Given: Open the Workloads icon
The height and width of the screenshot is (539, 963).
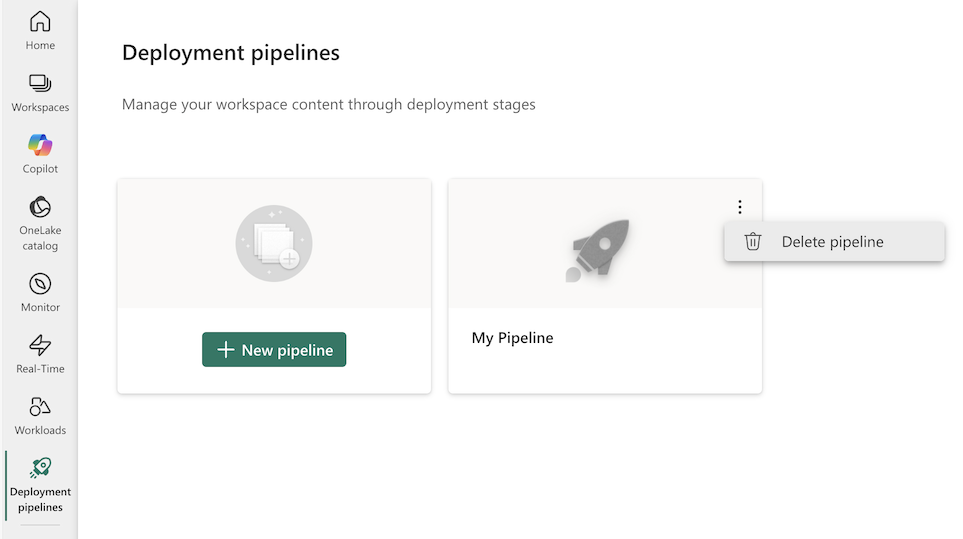Looking at the screenshot, I should click(40, 407).
